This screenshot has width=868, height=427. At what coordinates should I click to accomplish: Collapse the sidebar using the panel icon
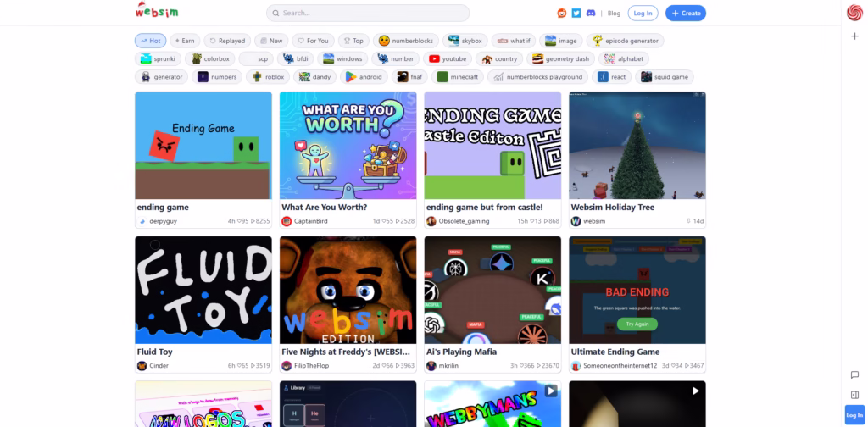point(854,394)
